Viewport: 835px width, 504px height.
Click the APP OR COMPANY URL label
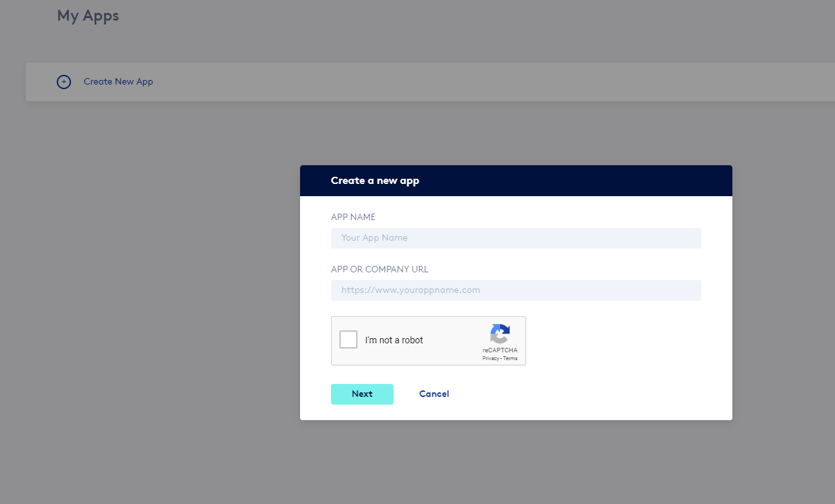pos(379,270)
